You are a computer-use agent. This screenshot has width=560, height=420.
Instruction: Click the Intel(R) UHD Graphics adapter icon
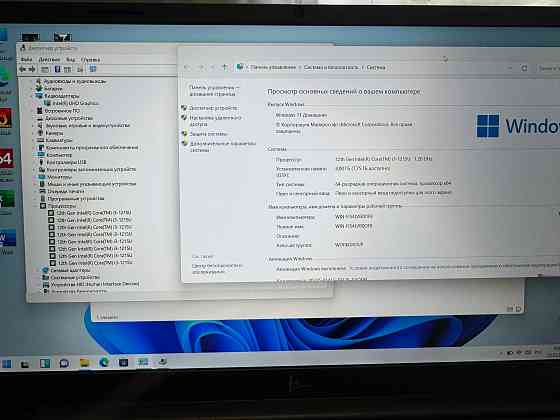coord(48,103)
